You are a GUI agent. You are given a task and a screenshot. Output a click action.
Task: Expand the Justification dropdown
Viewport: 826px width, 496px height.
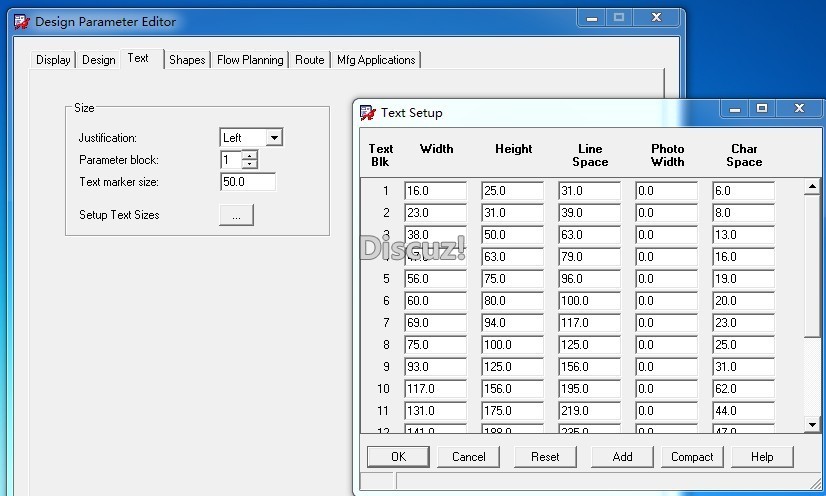[x=274, y=138]
